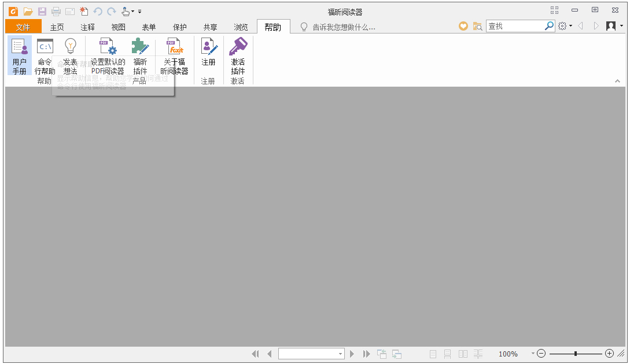Open 关于福昕阅读器 about dialog

point(174,56)
